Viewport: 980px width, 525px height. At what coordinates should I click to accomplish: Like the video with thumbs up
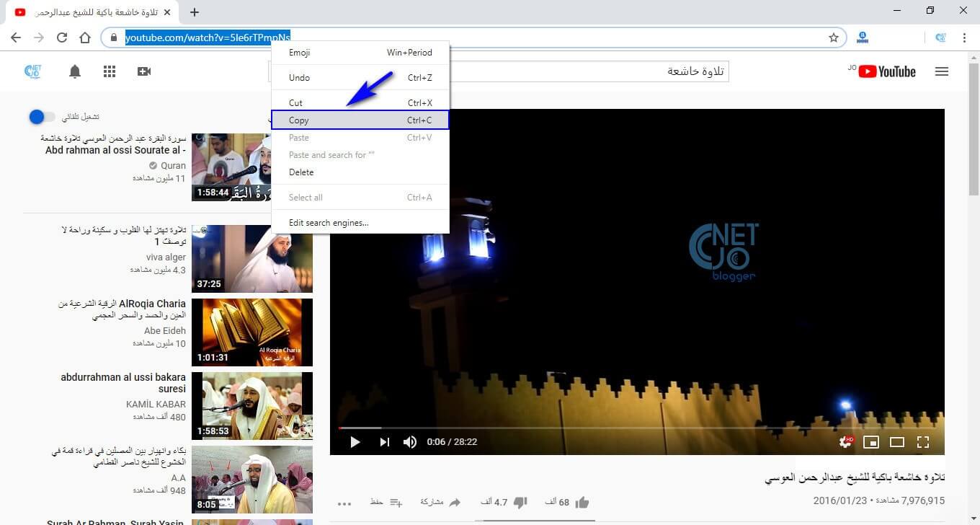coord(582,502)
